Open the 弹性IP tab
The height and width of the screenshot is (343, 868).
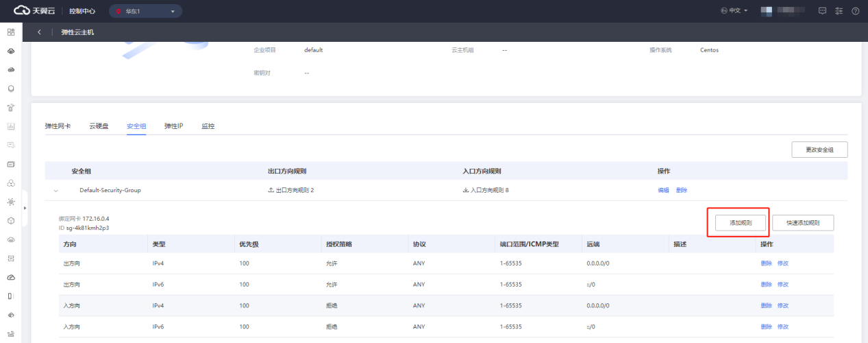click(173, 126)
